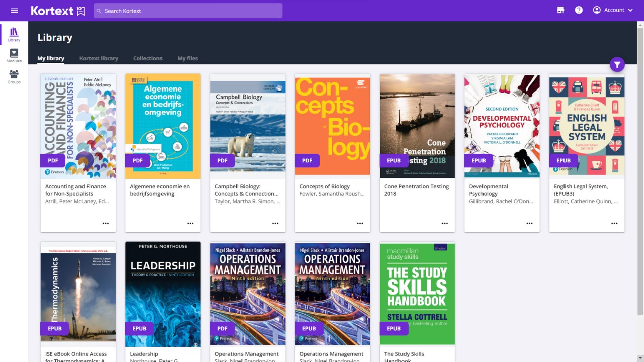Screen dimensions: 644x362
Task: Open Campbell Biology book cover
Action: [248, 126]
